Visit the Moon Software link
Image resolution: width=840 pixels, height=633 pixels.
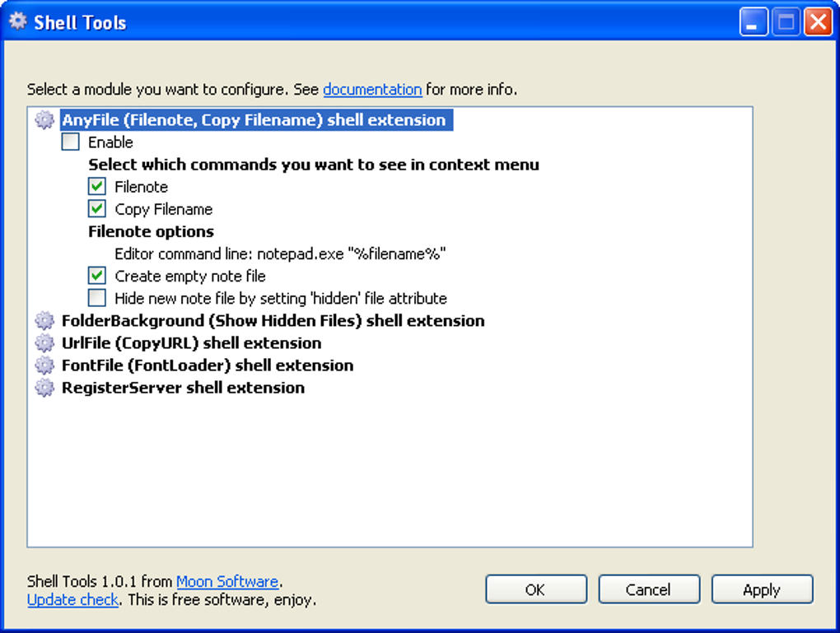(x=227, y=582)
